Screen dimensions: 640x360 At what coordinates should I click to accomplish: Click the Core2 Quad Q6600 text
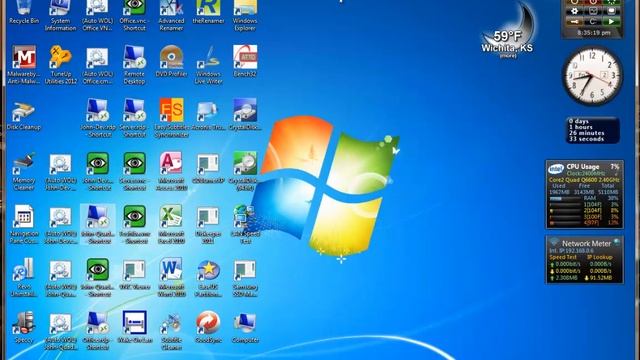click(x=584, y=180)
